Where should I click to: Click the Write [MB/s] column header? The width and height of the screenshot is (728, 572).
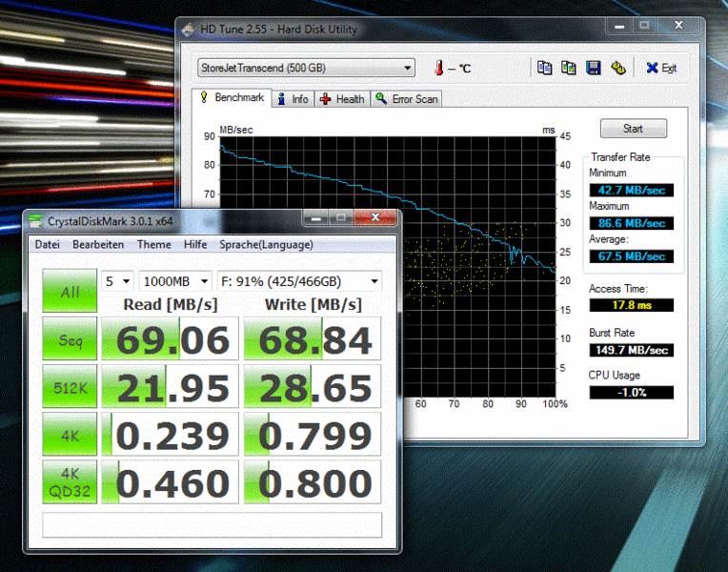[x=313, y=304]
